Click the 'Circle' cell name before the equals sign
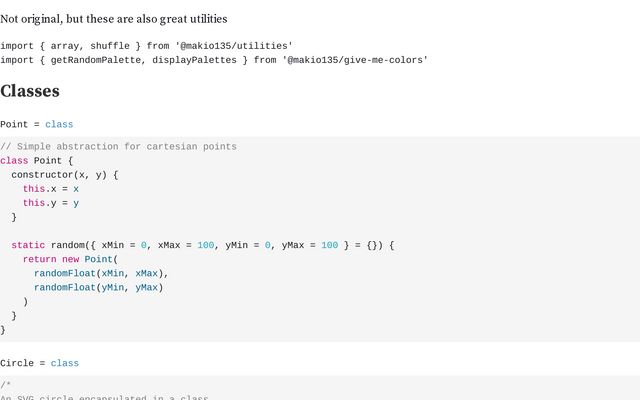The height and width of the screenshot is (400, 640). pos(17,363)
